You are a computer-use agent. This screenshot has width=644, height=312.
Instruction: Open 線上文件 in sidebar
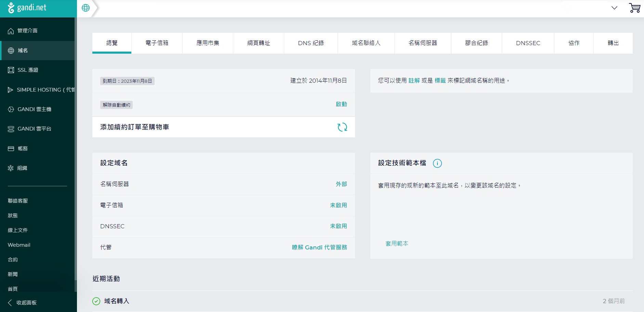pyautogui.click(x=18, y=230)
